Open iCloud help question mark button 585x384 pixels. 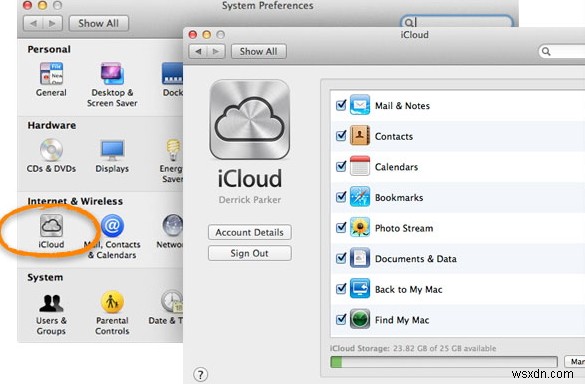pos(200,374)
